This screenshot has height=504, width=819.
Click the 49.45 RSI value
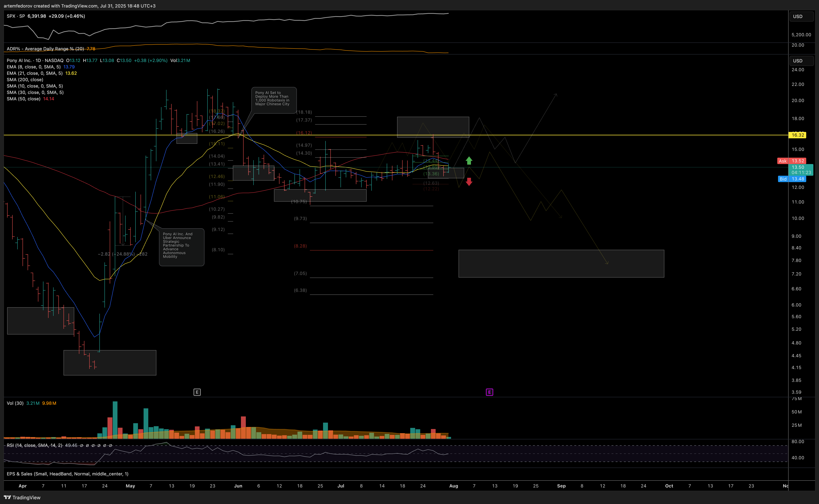pyautogui.click(x=71, y=445)
